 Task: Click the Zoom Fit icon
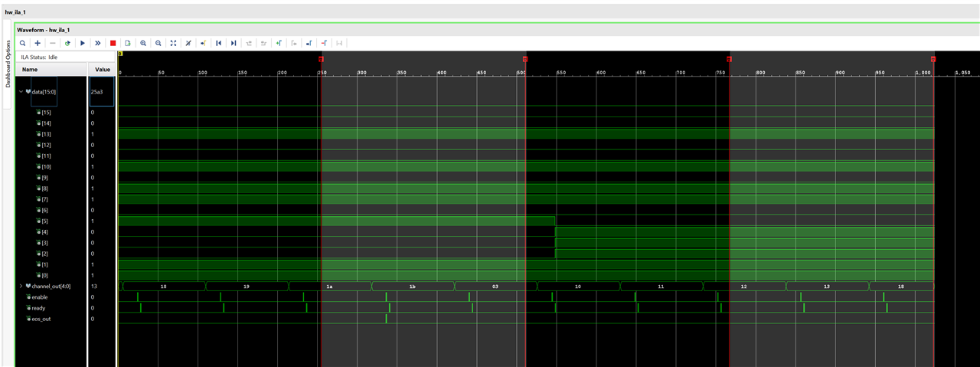[173, 43]
